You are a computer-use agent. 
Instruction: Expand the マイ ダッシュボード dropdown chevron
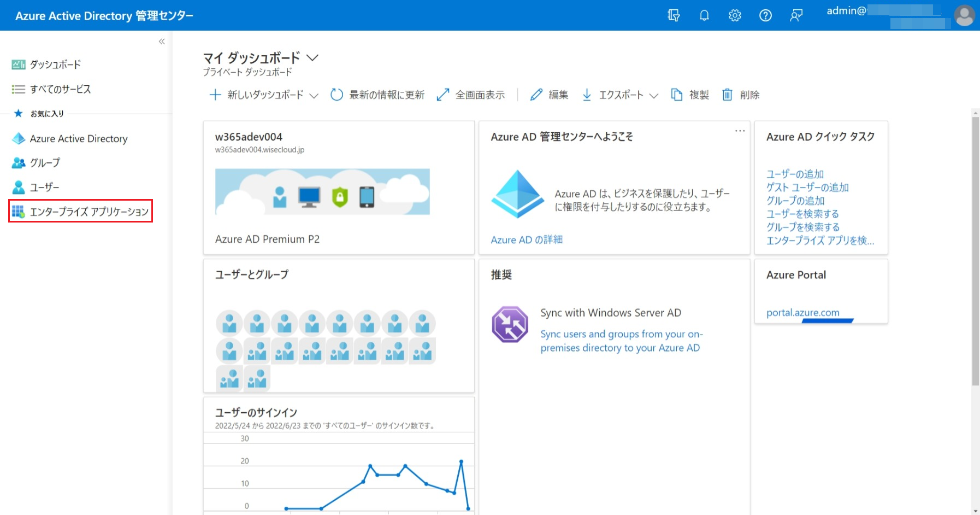point(312,57)
